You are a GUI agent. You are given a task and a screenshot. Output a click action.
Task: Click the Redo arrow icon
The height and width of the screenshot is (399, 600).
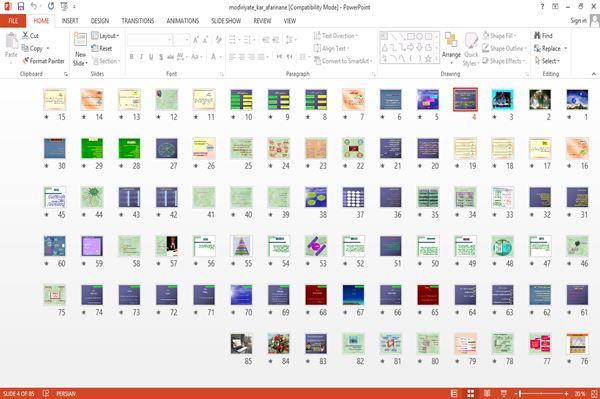click(x=51, y=6)
